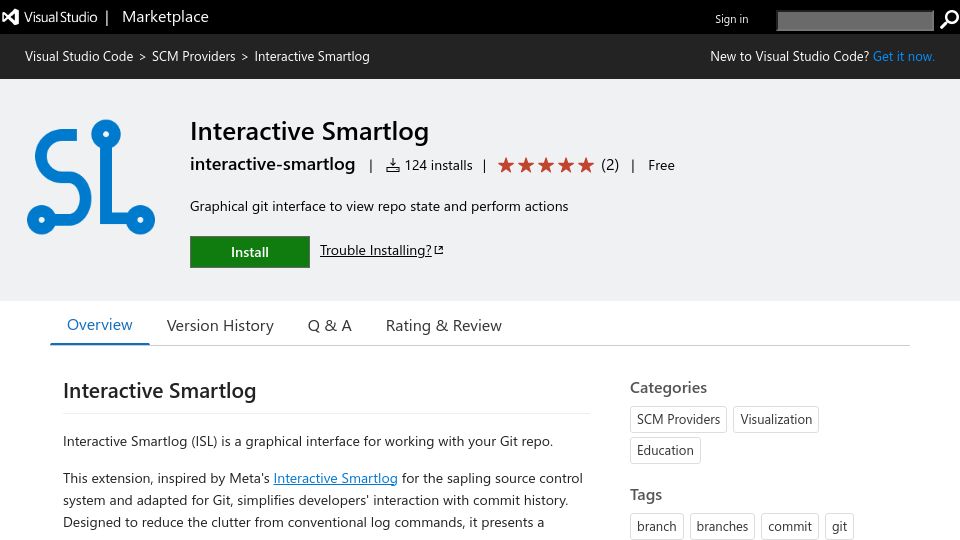Click the Interactive Smartlog breadcrumb
Viewport: 960px width, 540px height.
point(312,56)
